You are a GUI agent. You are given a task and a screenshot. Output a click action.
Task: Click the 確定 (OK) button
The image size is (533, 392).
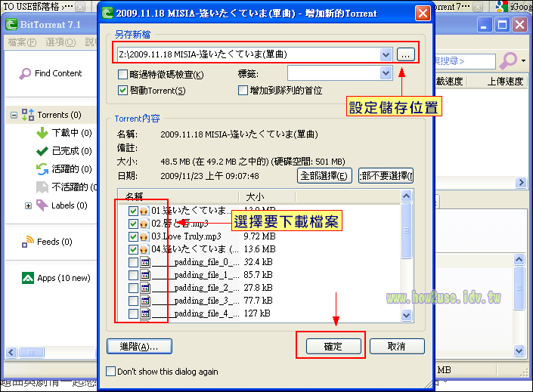(333, 346)
